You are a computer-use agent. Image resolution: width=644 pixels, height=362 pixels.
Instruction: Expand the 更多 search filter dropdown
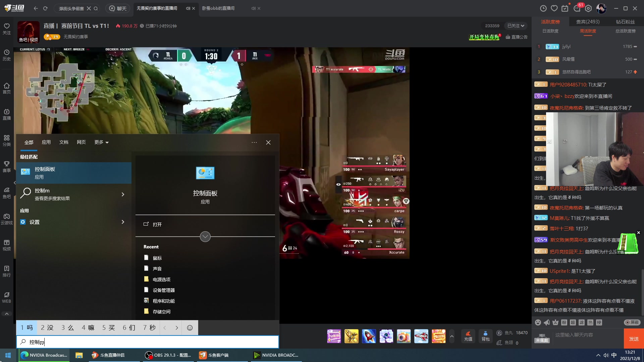click(x=101, y=142)
